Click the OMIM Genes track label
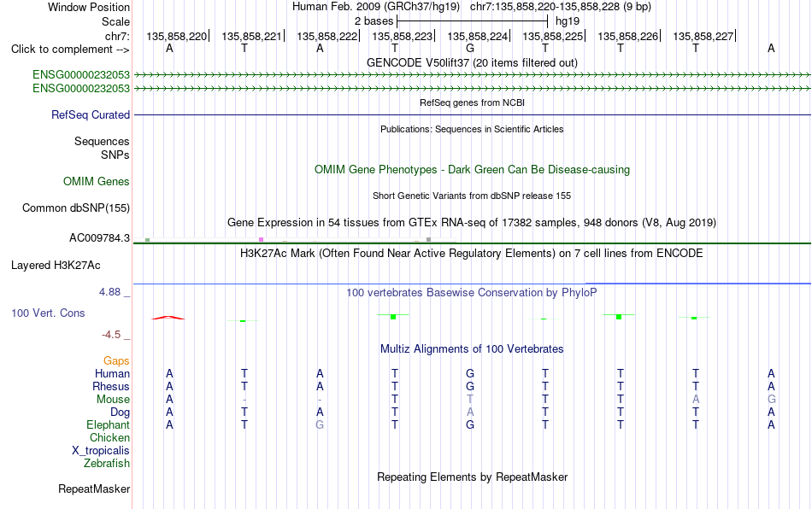Screen dimensions: 812x509 tap(96, 182)
